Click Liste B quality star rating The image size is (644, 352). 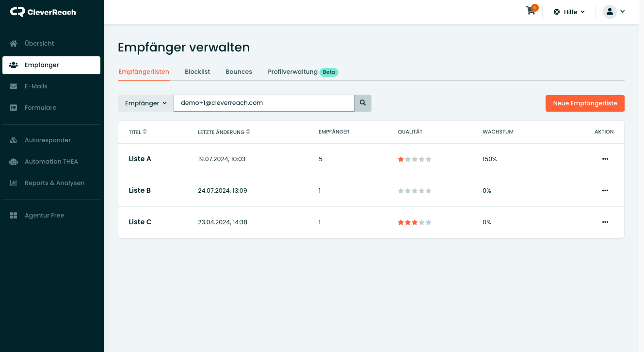click(x=415, y=191)
